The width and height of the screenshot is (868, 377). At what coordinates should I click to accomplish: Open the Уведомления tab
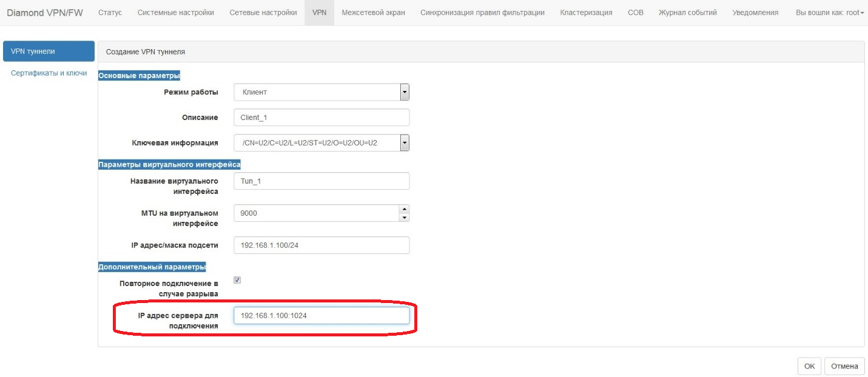755,13
